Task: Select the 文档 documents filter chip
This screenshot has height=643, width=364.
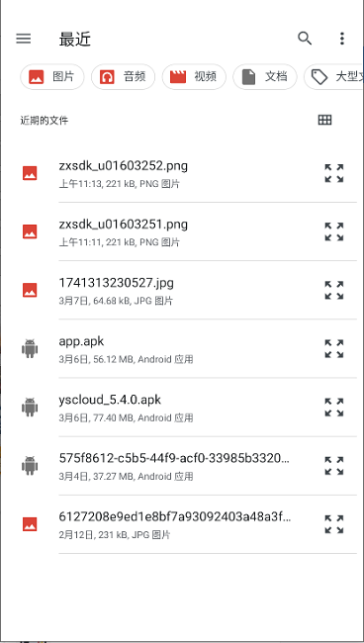Action: point(265,77)
